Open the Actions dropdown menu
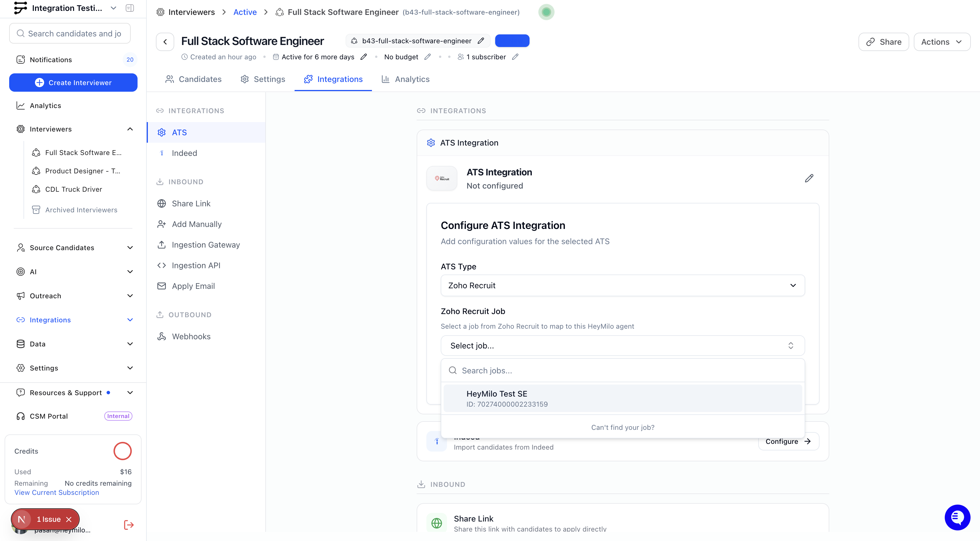980x541 pixels. (x=942, y=42)
